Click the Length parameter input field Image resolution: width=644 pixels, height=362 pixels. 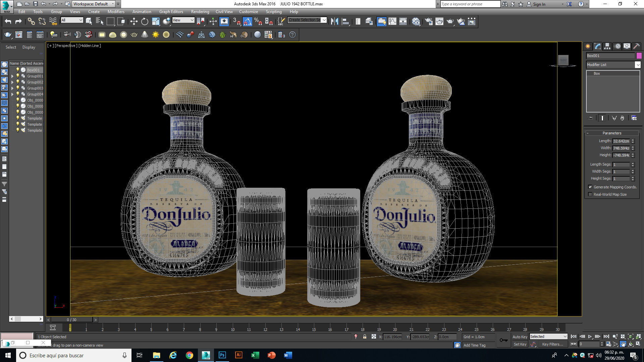[621, 141]
